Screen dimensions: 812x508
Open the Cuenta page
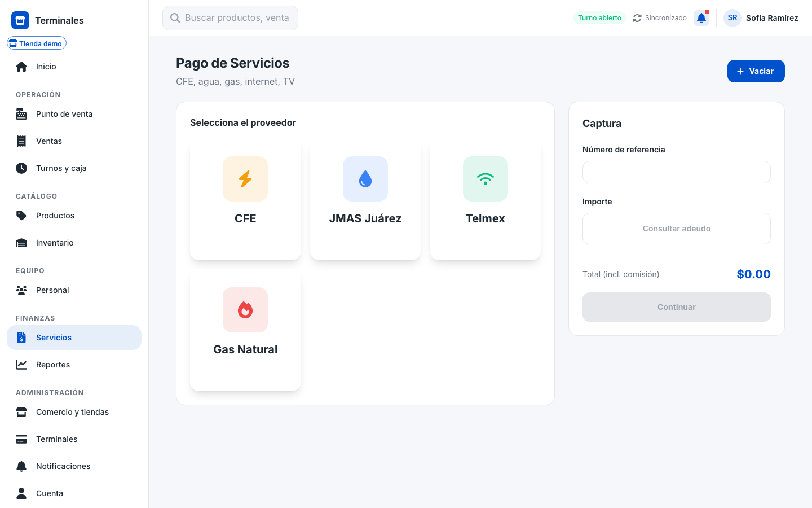tap(74, 493)
